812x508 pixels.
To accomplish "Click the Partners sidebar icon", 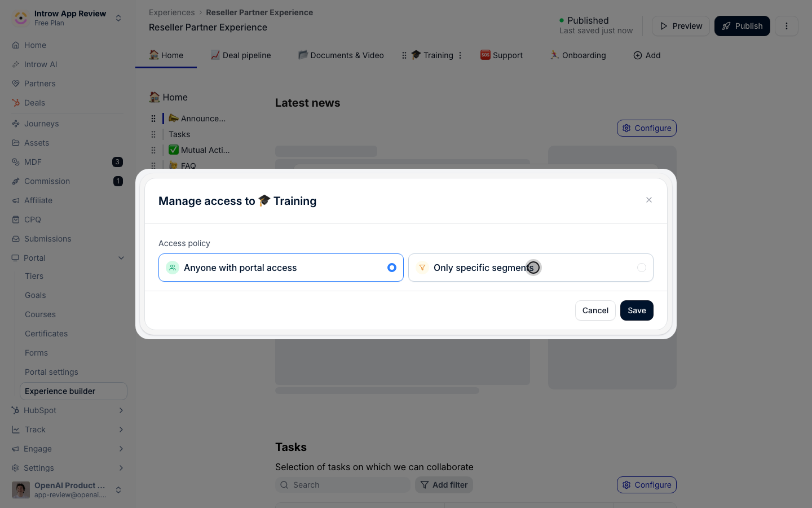I will [x=16, y=84].
